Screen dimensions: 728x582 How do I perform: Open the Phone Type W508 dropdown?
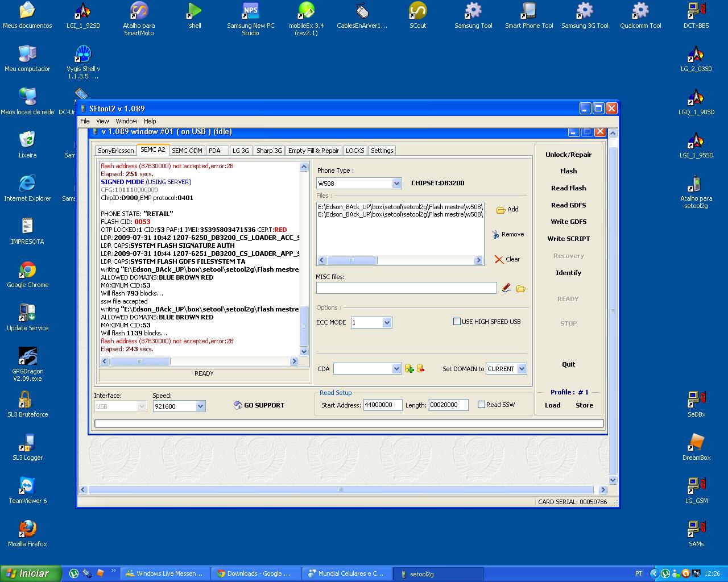(x=396, y=183)
